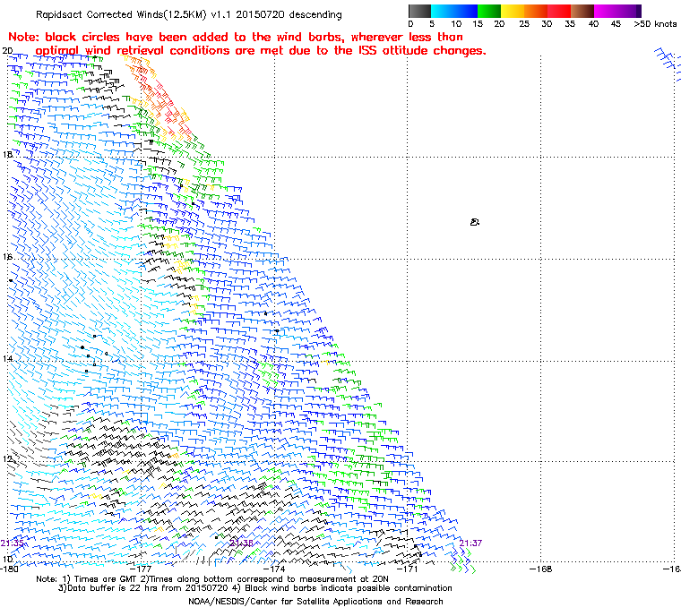This screenshot has height=616, width=681.
Task: Click the green 15-20 knots legend segment
Action: pyautogui.click(x=489, y=11)
